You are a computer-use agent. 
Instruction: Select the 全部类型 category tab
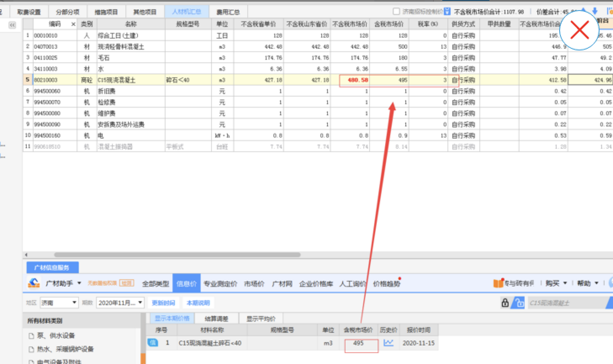156,284
